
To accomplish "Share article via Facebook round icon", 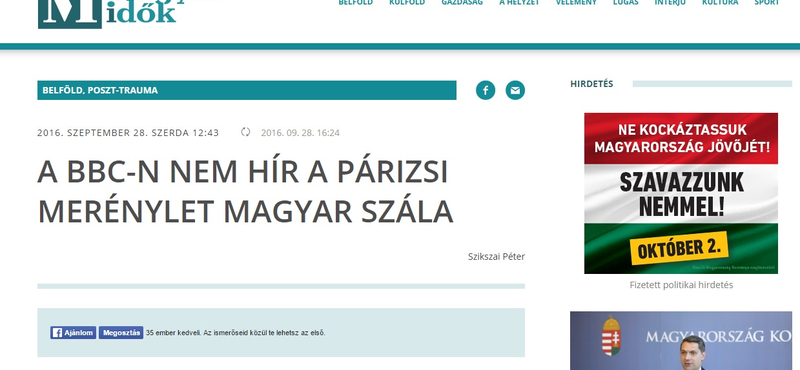I will coord(485,90).
